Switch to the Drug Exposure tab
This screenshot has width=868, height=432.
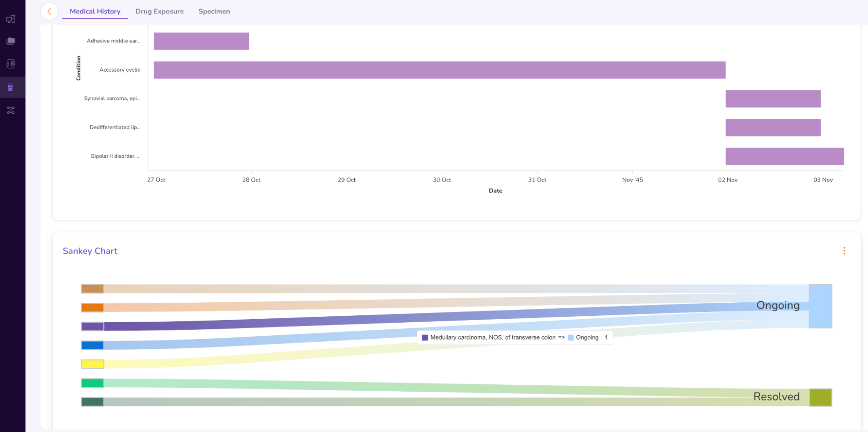(x=159, y=12)
